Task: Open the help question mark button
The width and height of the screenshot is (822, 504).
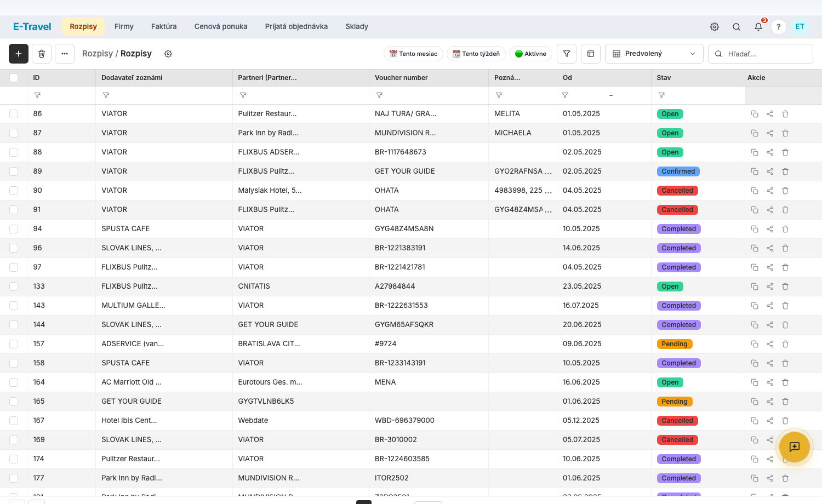Action: tap(779, 27)
